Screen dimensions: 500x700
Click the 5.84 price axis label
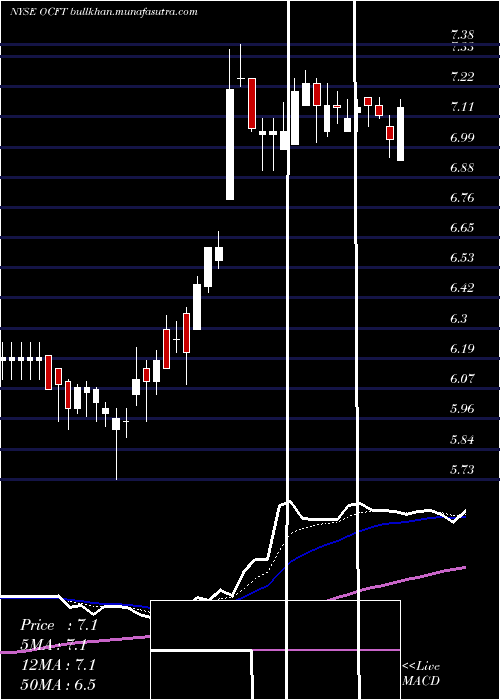[462, 439]
